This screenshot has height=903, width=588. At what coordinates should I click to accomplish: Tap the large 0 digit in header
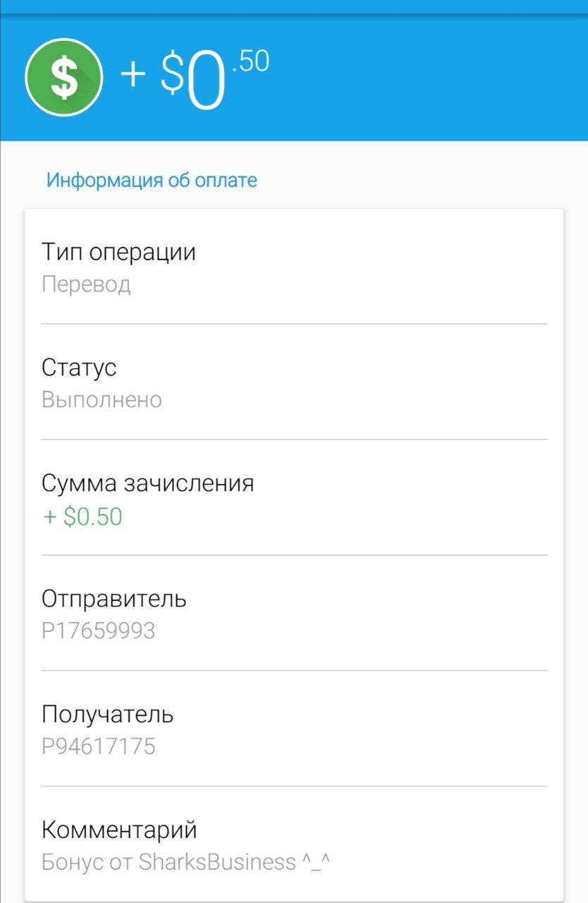[205, 83]
